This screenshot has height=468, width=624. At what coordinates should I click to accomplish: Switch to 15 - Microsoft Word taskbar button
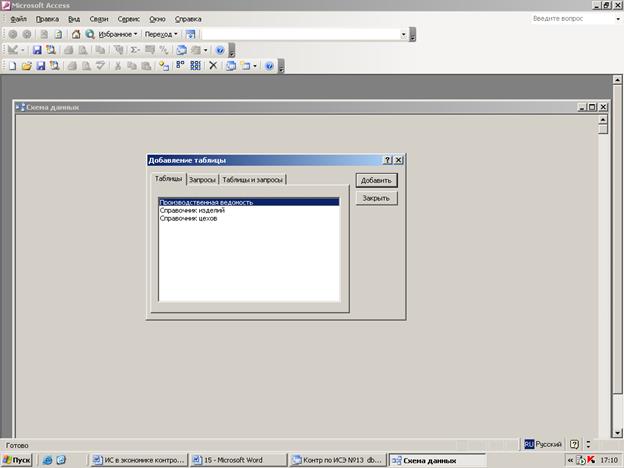click(x=238, y=460)
